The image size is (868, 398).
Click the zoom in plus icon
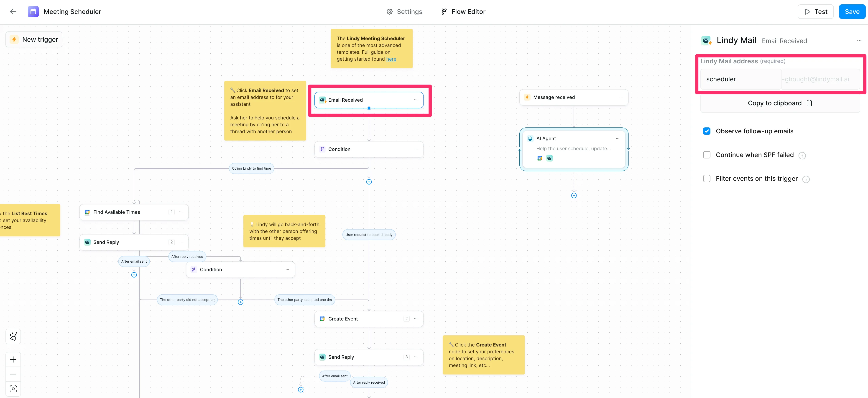[13, 359]
